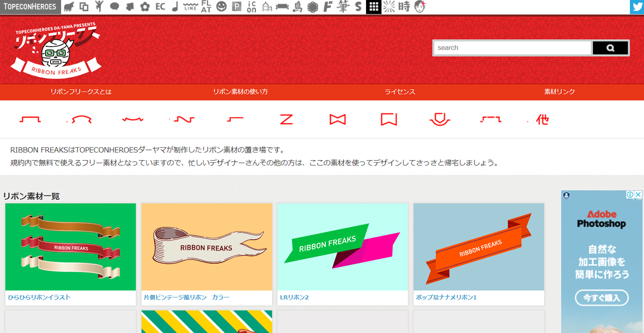
Task: Select the double-fold ribbon category
Action: 490,119
